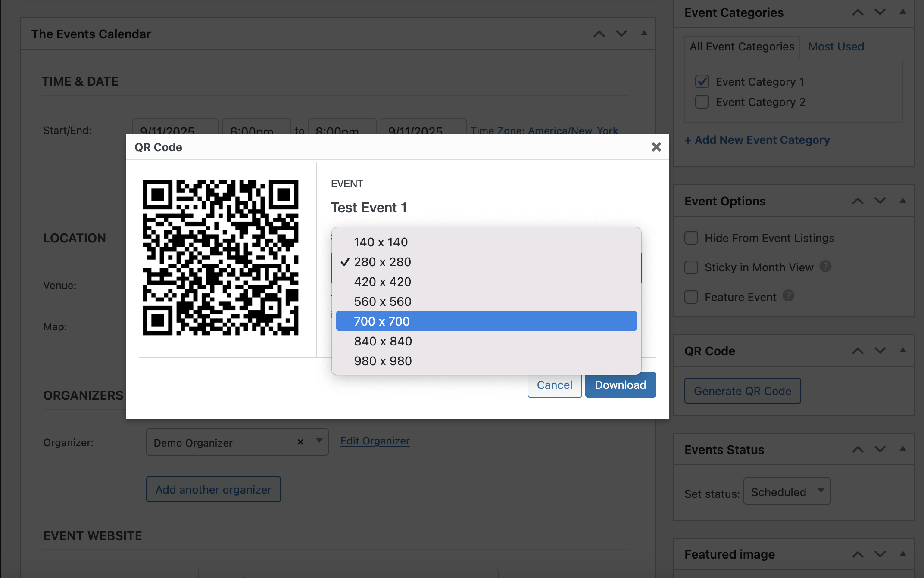Open the Scheduled status dropdown

787,491
